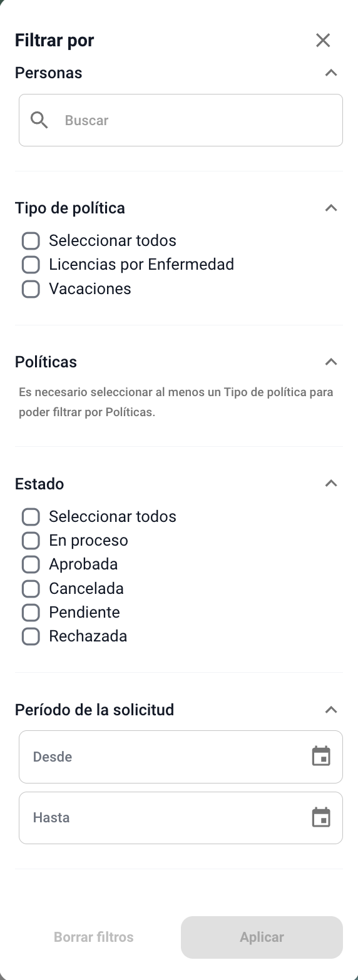Collapse the Personas section chevron
The height and width of the screenshot is (980, 358).
331,73
